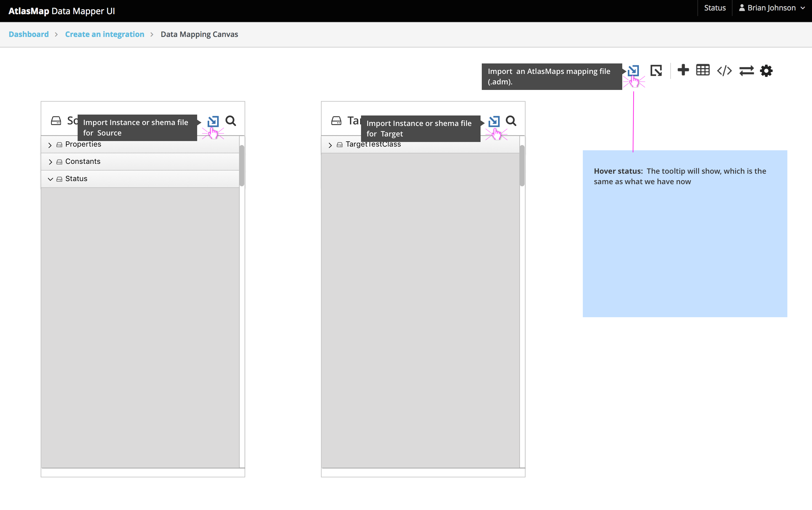Navigate to the Dashboard breadcrumb link
This screenshot has width=812, height=510.
tap(28, 34)
